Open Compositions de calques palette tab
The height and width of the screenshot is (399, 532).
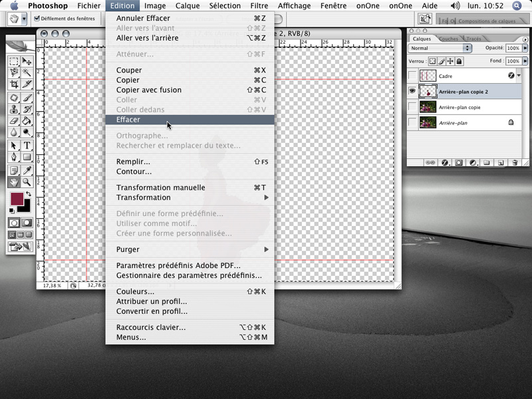point(487,21)
